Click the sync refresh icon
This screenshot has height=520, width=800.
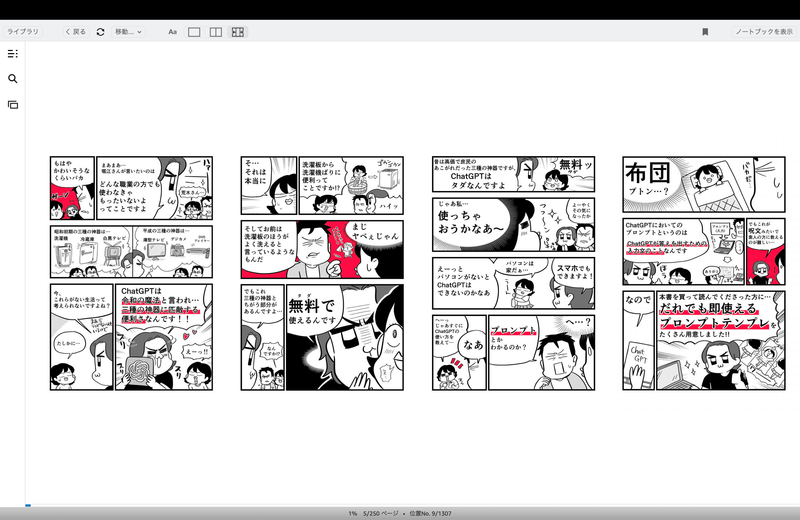101,32
